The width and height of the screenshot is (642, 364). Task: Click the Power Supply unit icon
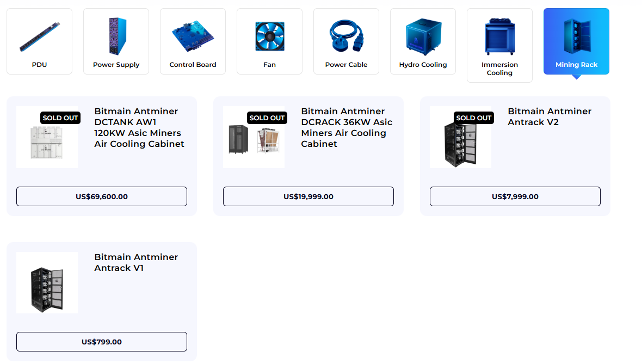118,36
